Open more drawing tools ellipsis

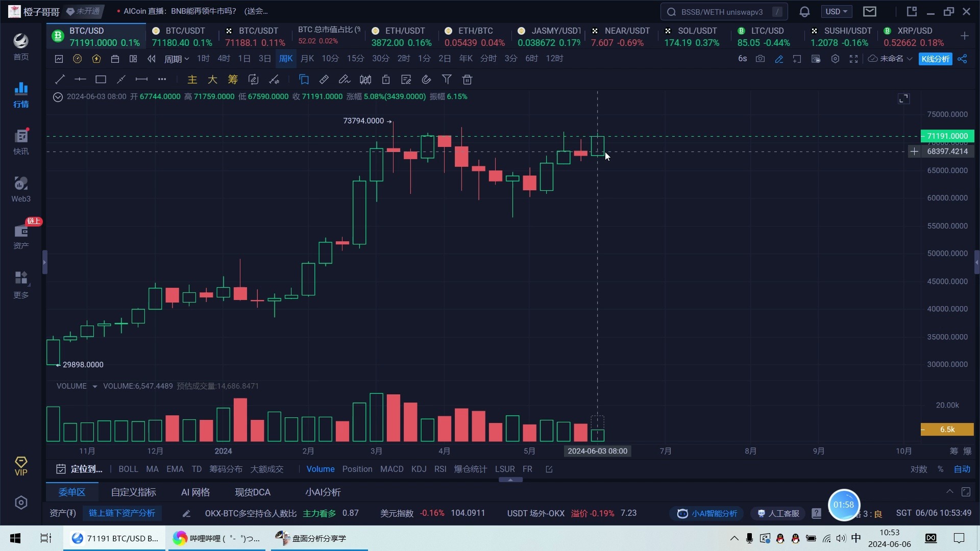162,80
